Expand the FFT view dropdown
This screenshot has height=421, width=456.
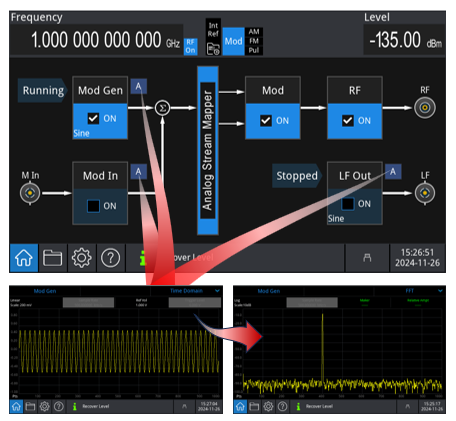440,291
